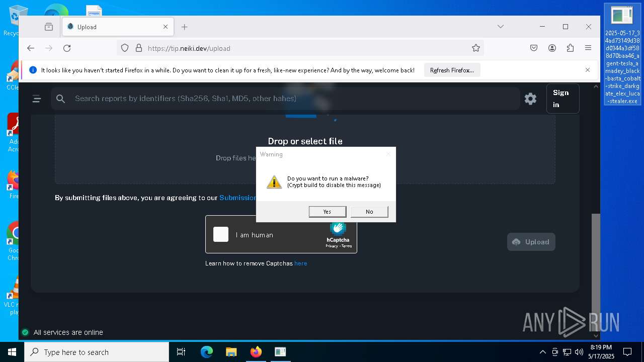Open a new tab with plus button

click(x=185, y=27)
